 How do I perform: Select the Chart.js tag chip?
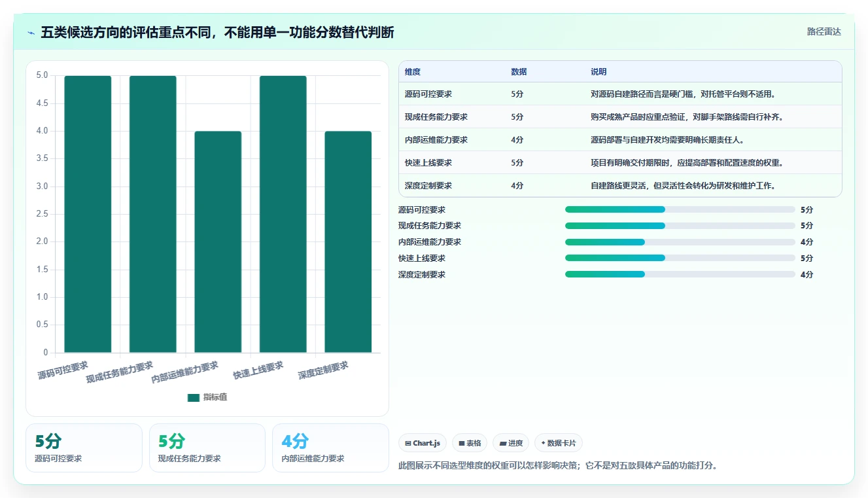pyautogui.click(x=423, y=443)
